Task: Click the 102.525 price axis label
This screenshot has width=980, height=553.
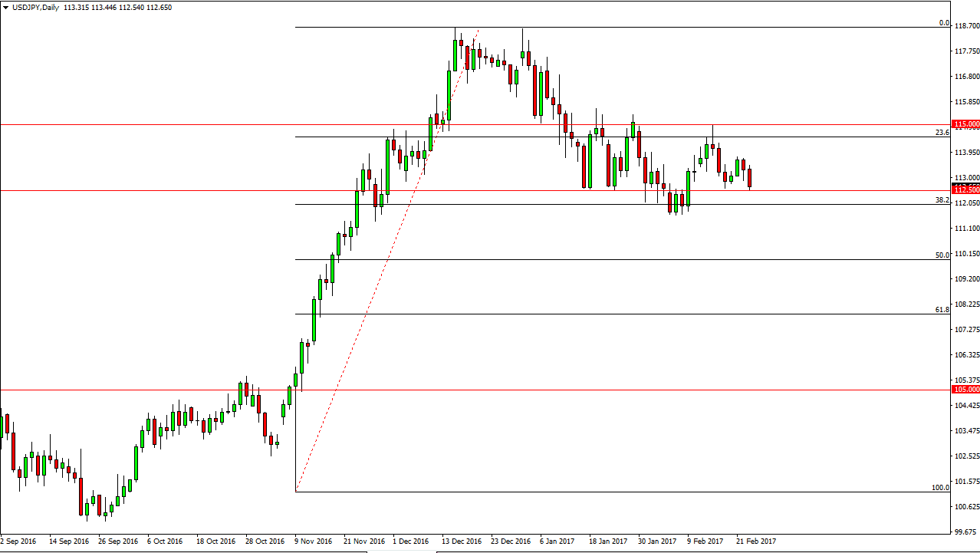Action: click(966, 456)
